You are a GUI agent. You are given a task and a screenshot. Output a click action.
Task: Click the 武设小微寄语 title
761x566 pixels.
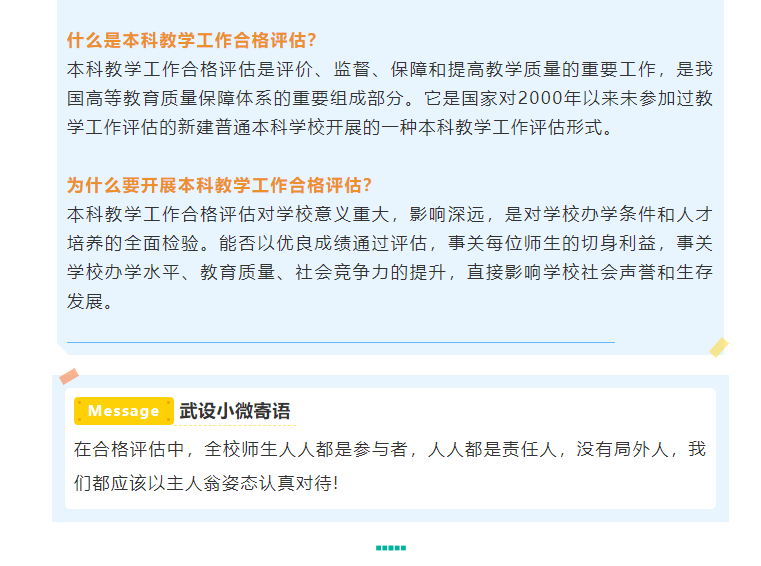(x=235, y=411)
